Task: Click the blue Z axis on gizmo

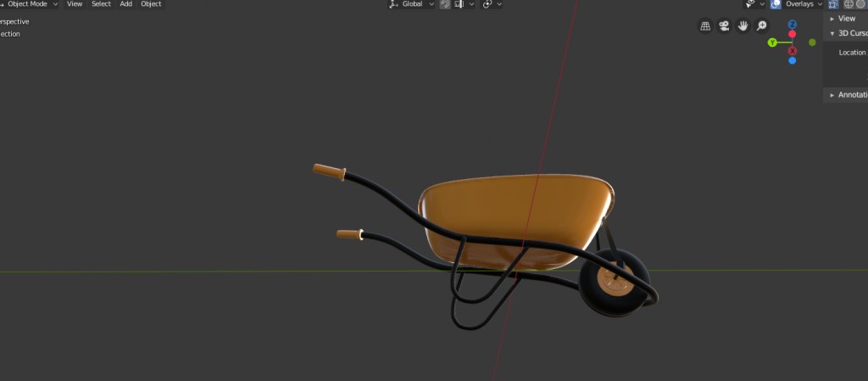Action: tap(792, 25)
